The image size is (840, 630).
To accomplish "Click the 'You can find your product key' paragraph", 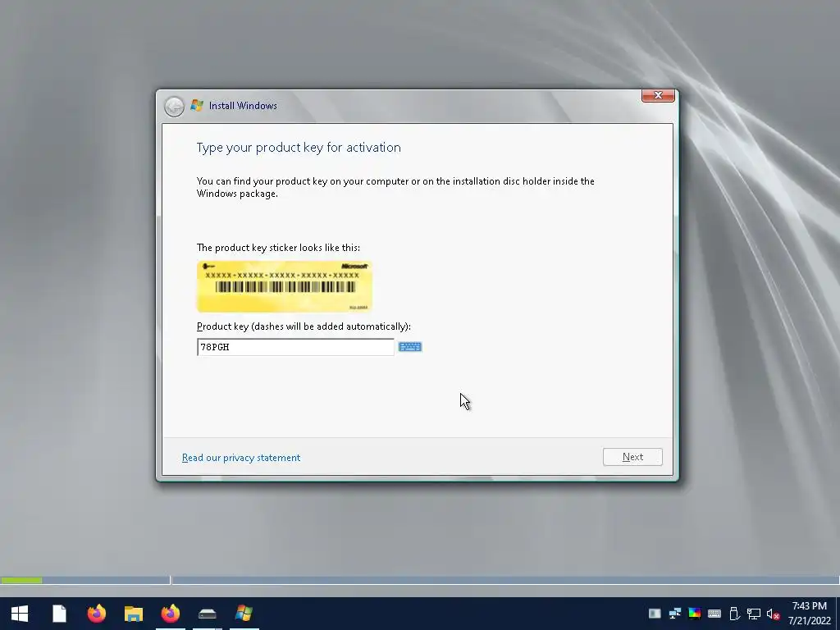I will [x=395, y=188].
